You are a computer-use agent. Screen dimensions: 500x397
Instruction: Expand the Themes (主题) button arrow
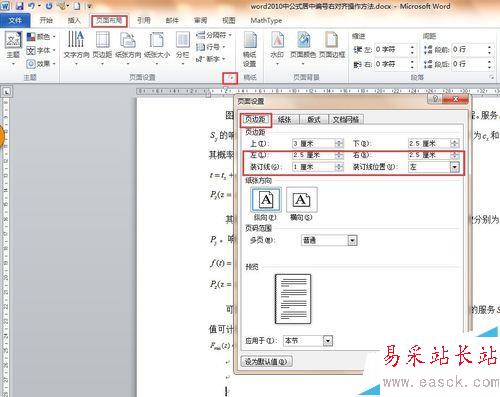[x=13, y=63]
